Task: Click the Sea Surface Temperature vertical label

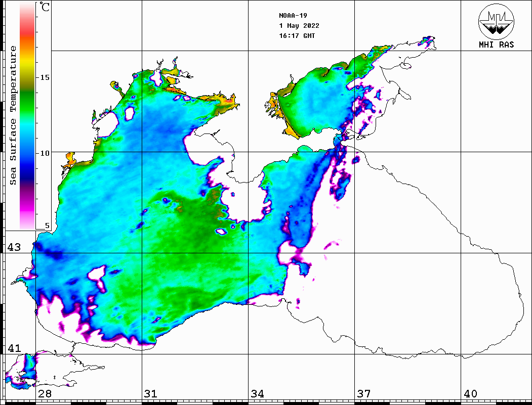Action: (13, 116)
